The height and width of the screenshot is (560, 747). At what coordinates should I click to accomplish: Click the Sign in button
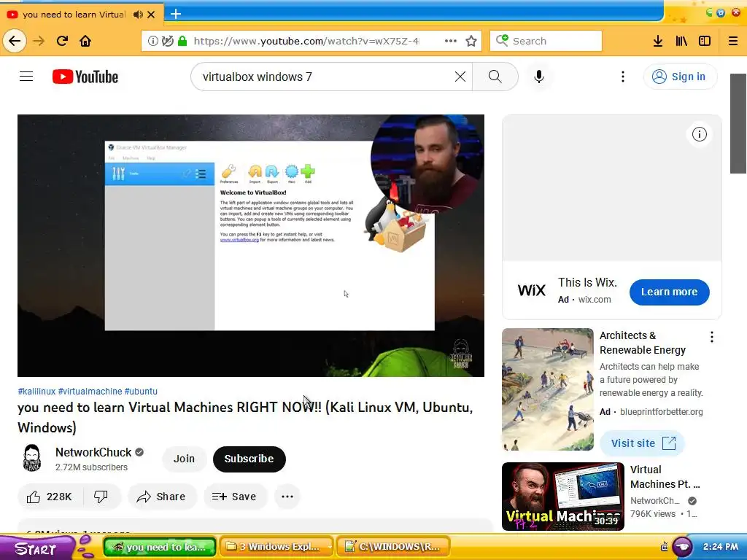tap(680, 77)
